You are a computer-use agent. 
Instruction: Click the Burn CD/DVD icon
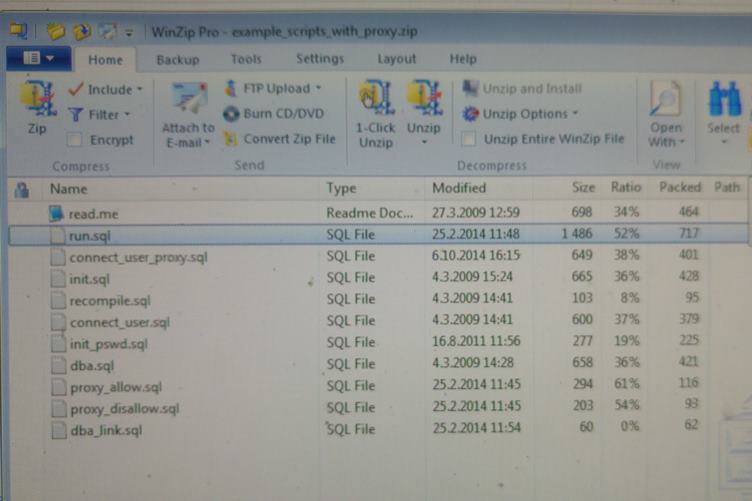click(x=231, y=114)
